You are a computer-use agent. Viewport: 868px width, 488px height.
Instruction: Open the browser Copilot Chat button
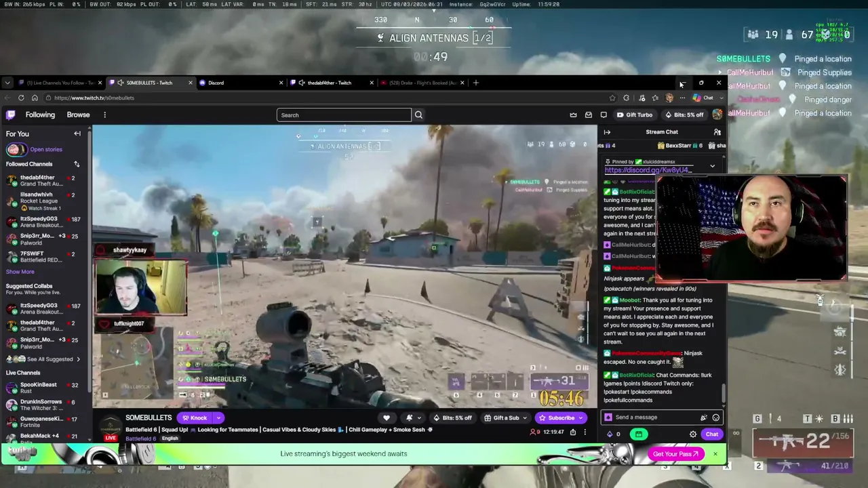click(x=703, y=98)
